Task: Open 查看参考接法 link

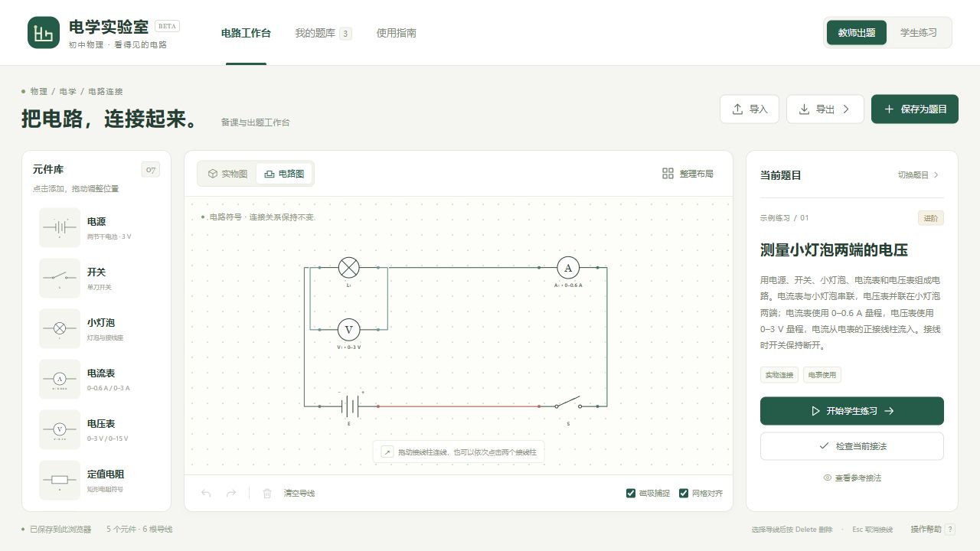Action: [852, 478]
